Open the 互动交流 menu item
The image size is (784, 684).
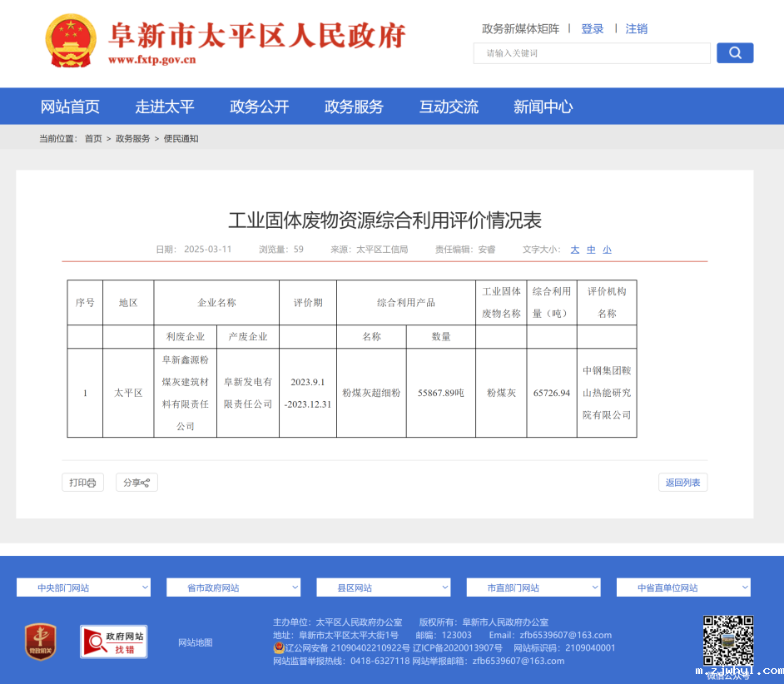coord(449,106)
